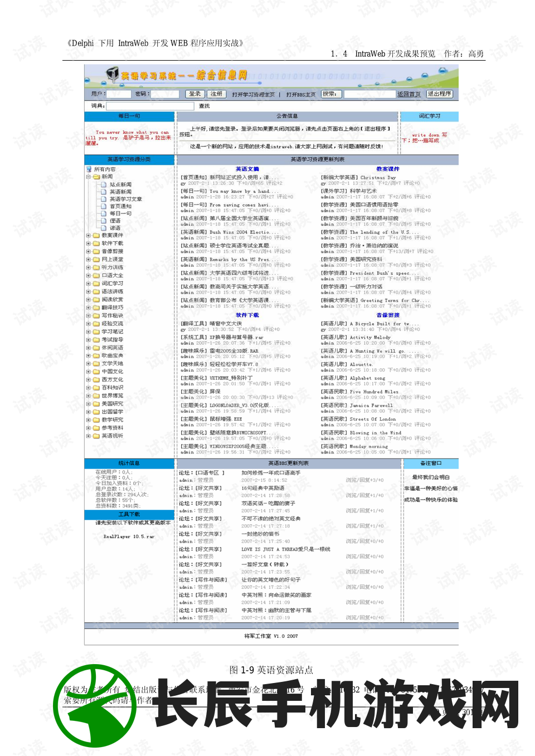Click RealPlayer 10.5.rar download link
The image size is (535, 756).
(x=129, y=536)
